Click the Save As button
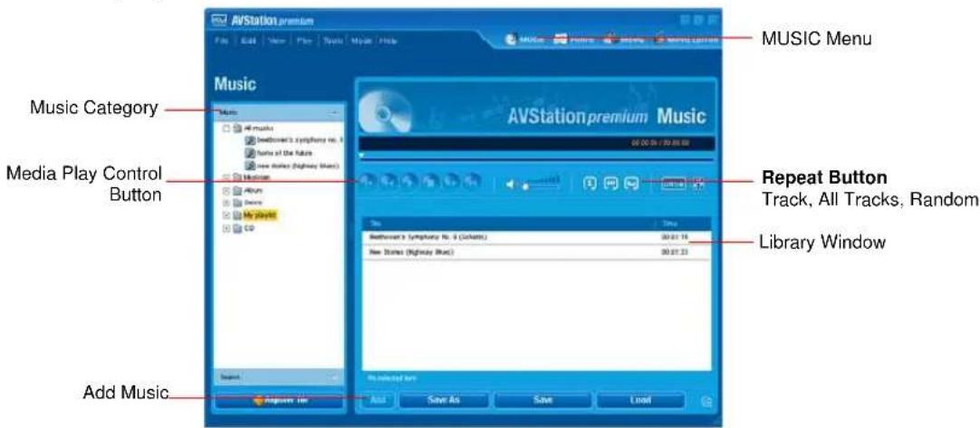 click(x=443, y=400)
